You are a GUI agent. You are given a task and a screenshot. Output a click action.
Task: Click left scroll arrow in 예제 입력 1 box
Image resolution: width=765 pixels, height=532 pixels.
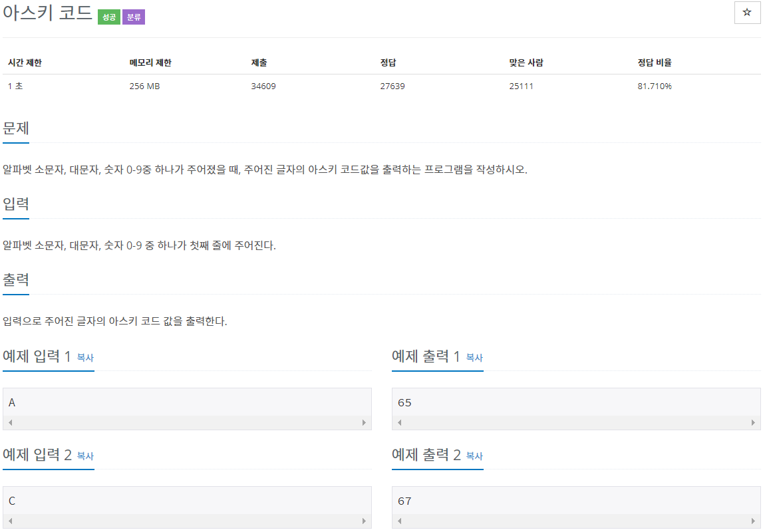point(10,423)
